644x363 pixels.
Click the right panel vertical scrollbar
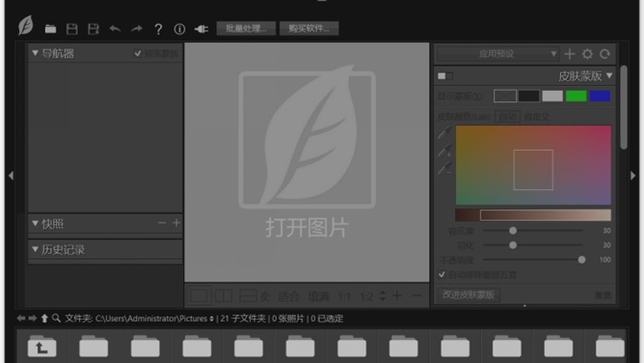[x=624, y=107]
